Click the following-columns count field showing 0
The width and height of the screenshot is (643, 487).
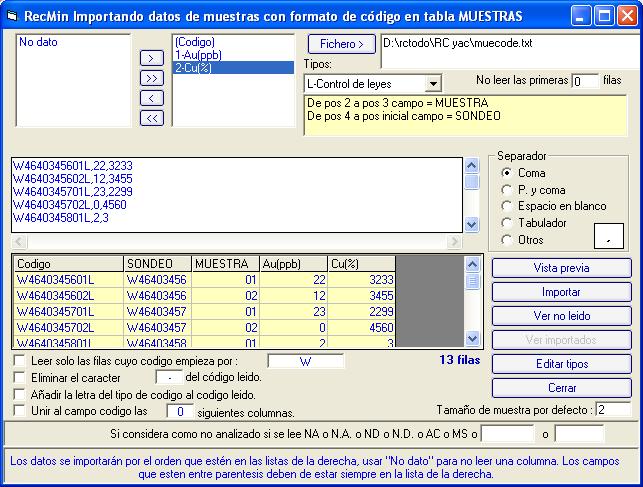[180, 412]
